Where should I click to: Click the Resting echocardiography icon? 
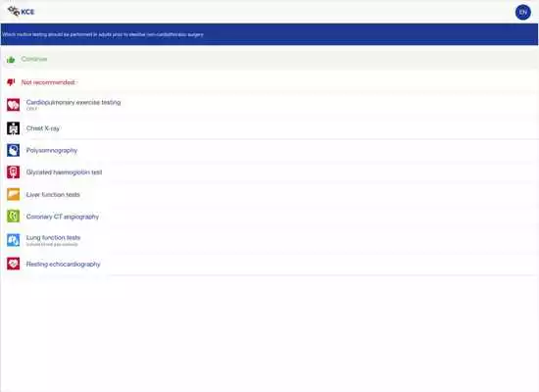coord(14,264)
